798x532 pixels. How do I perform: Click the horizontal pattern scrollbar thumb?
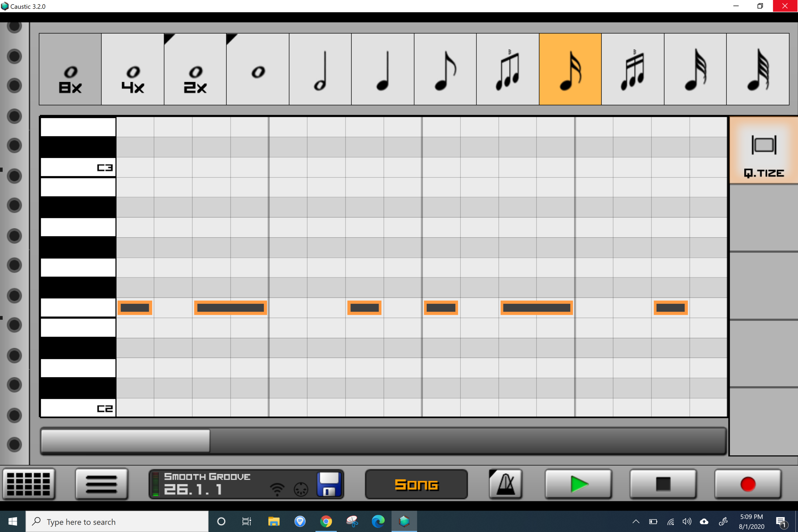click(x=125, y=441)
